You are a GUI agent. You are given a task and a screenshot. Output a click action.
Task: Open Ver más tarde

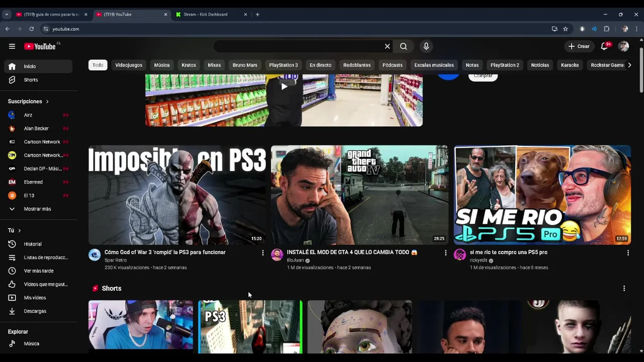click(x=38, y=271)
